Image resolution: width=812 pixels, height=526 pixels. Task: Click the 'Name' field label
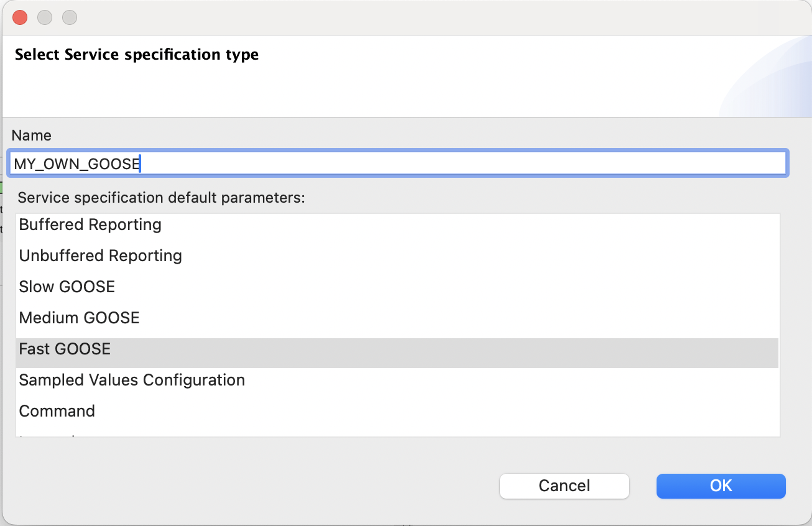32,136
